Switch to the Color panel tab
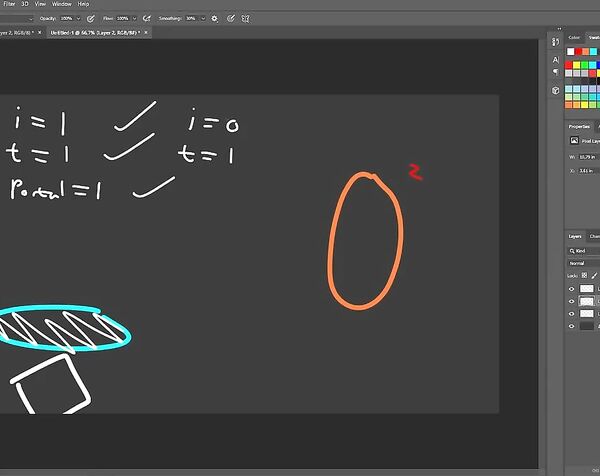600x476 pixels. 574,38
